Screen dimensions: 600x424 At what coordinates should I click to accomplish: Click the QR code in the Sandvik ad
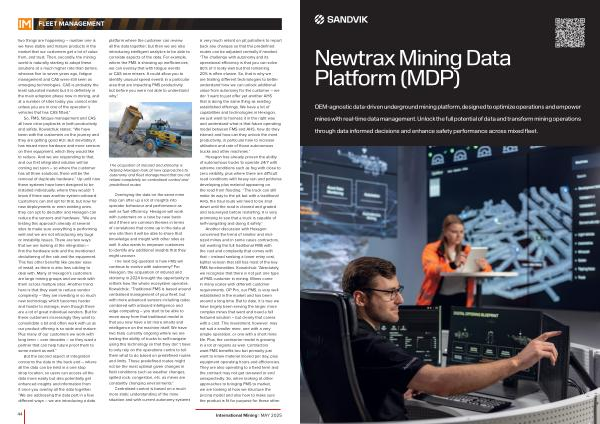[x=570, y=33]
